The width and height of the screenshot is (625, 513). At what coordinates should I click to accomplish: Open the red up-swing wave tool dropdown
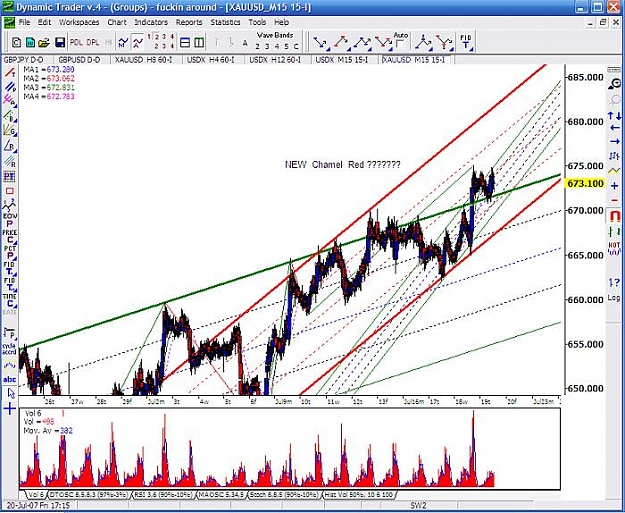tap(342, 43)
